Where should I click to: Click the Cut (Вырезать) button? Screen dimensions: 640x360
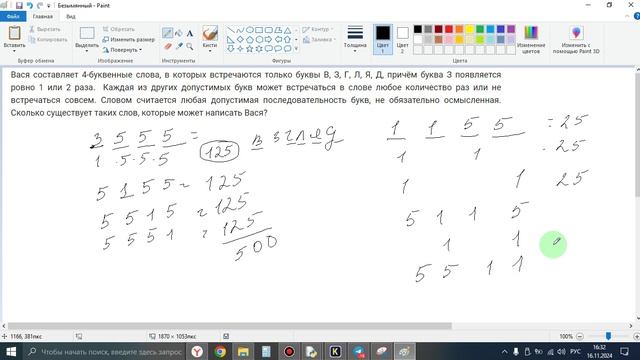(44, 29)
